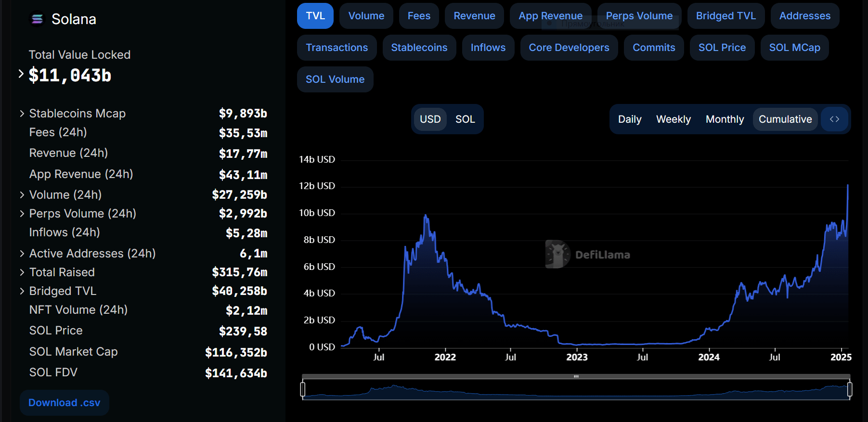This screenshot has width=868, height=422.
Task: Toggle the Transactions chart metric
Action: (337, 48)
